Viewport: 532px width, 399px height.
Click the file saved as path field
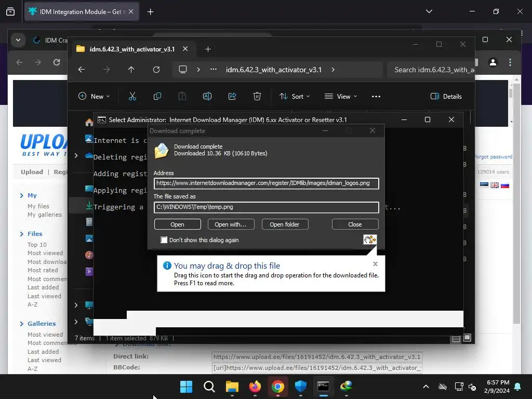(267, 207)
